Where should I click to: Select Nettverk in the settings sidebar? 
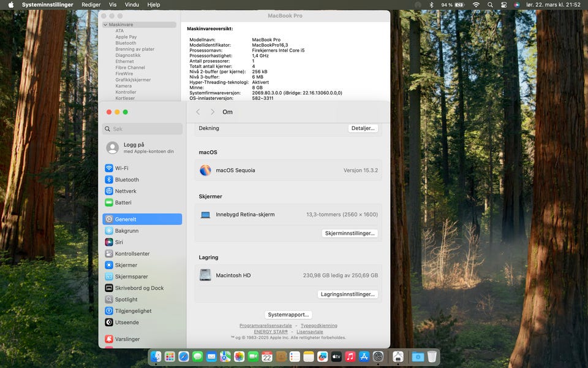(142, 191)
